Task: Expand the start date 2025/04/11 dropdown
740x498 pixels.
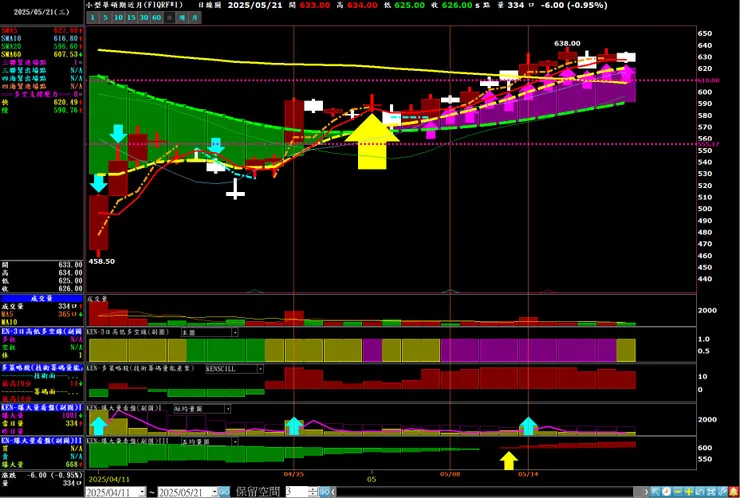Action: 142,492
